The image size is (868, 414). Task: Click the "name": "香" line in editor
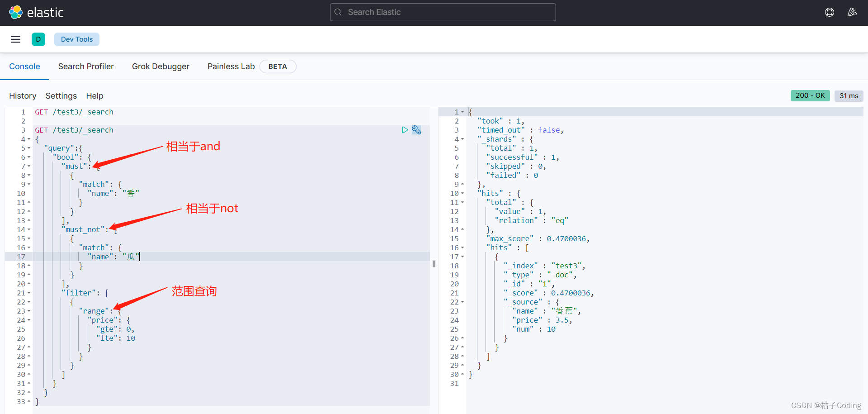113,193
